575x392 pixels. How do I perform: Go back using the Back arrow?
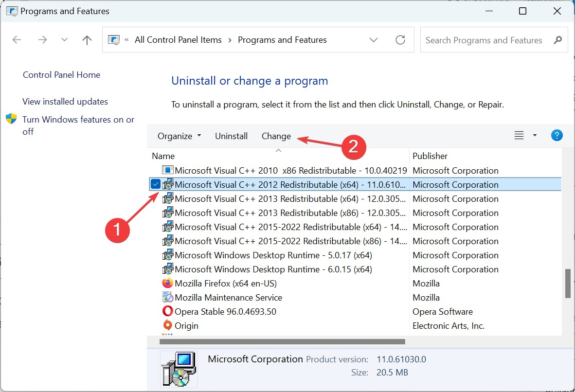pyautogui.click(x=17, y=39)
